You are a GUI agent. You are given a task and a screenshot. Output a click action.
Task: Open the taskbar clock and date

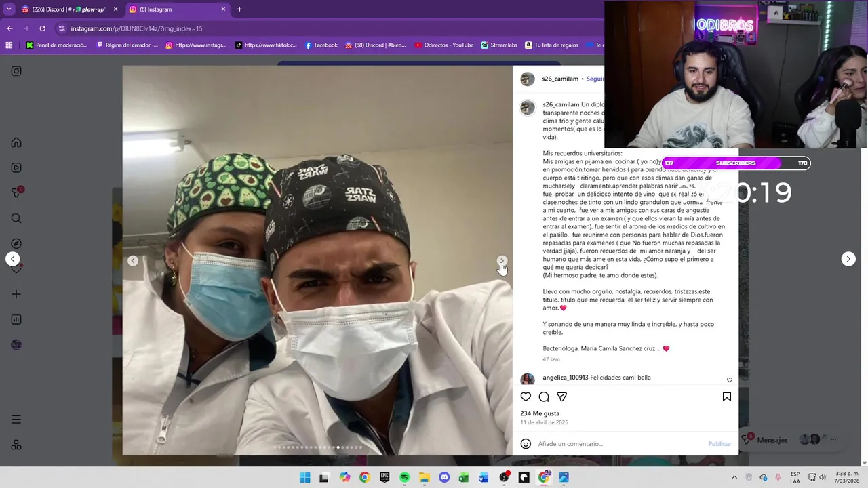point(847,477)
